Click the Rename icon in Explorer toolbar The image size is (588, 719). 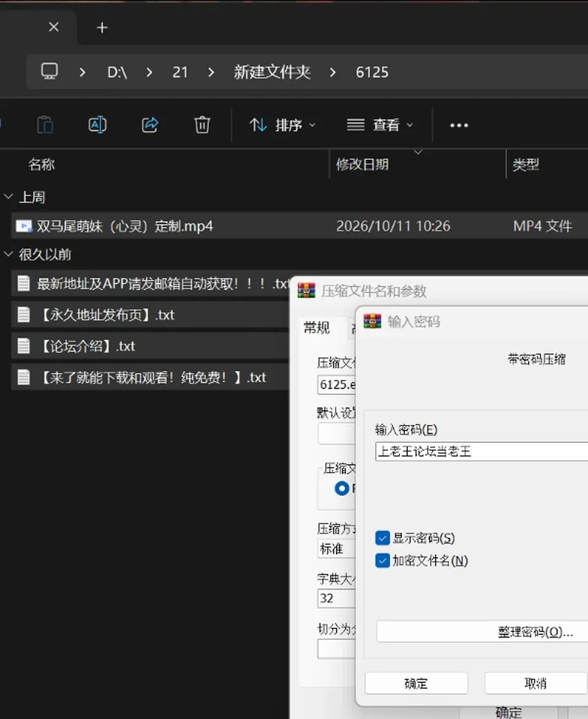tap(97, 125)
